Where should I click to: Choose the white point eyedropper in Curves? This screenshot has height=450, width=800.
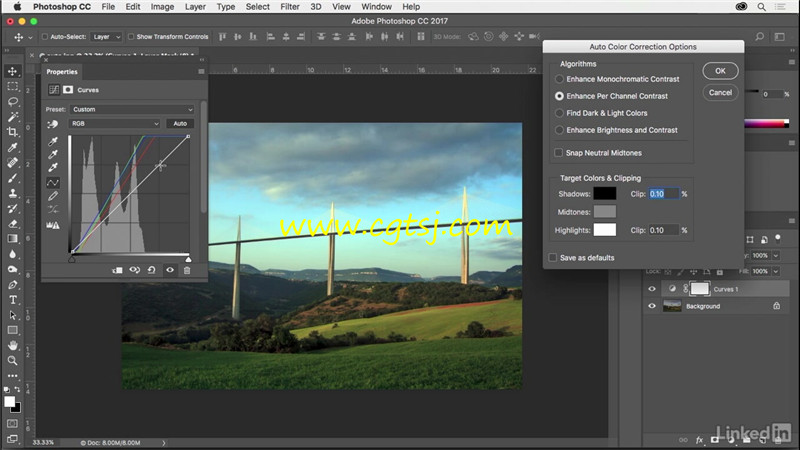click(53, 167)
